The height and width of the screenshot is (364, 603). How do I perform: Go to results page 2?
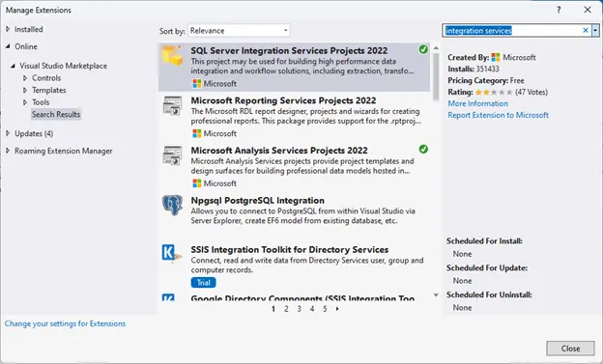pos(286,309)
